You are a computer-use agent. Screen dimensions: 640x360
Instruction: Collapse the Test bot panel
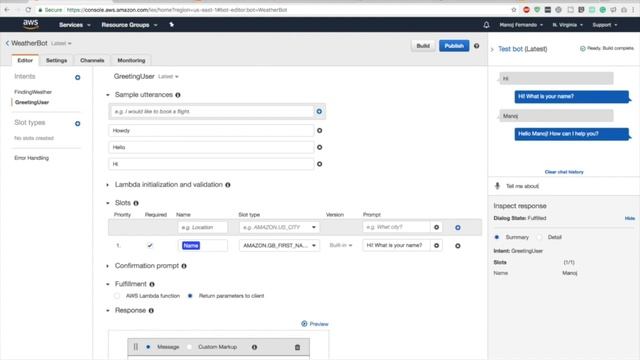pos(492,49)
